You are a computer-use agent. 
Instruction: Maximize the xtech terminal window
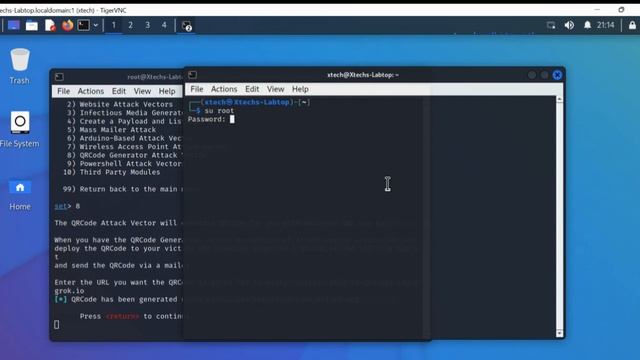[544, 75]
